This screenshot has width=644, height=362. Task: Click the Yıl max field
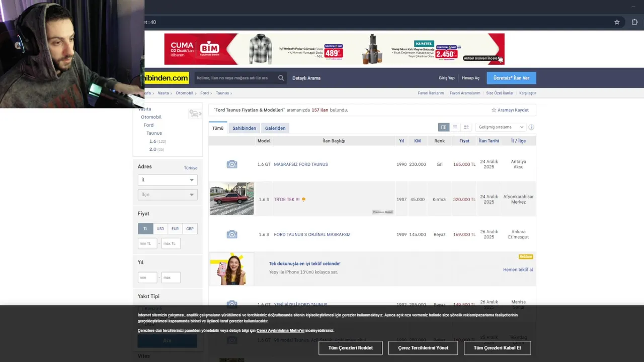tap(171, 278)
